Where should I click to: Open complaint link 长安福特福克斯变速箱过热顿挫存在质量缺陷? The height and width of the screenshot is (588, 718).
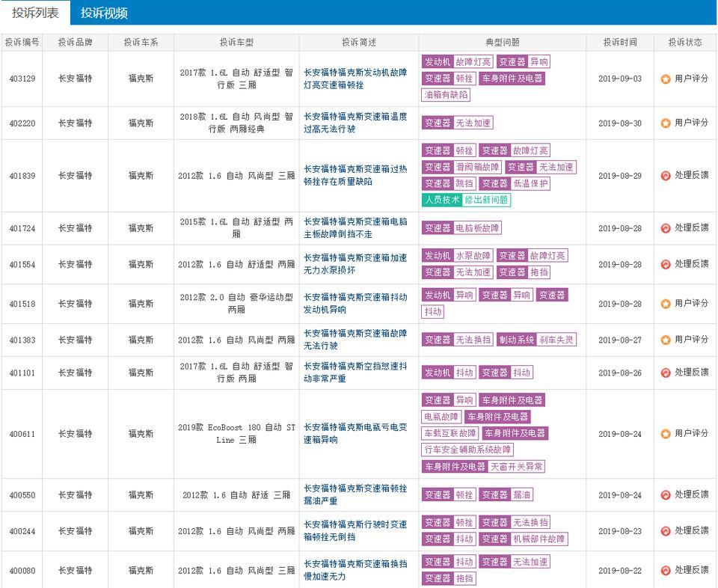point(355,175)
